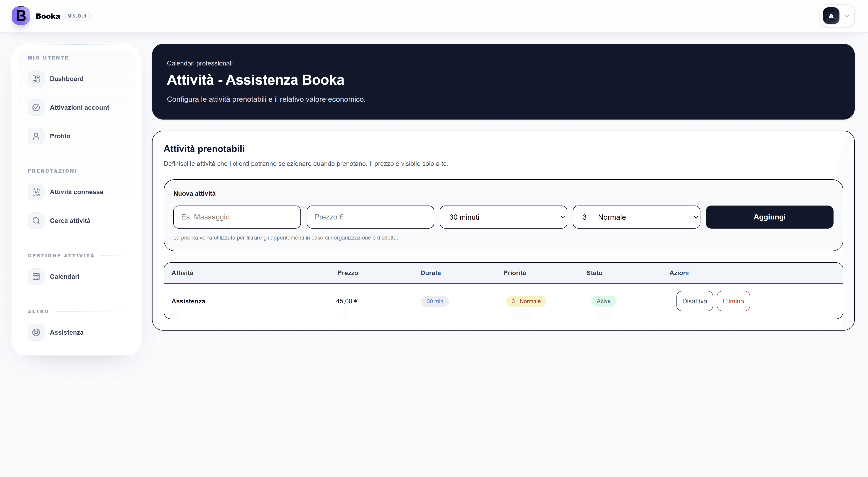Open the Dashboard grid icon

(36, 79)
